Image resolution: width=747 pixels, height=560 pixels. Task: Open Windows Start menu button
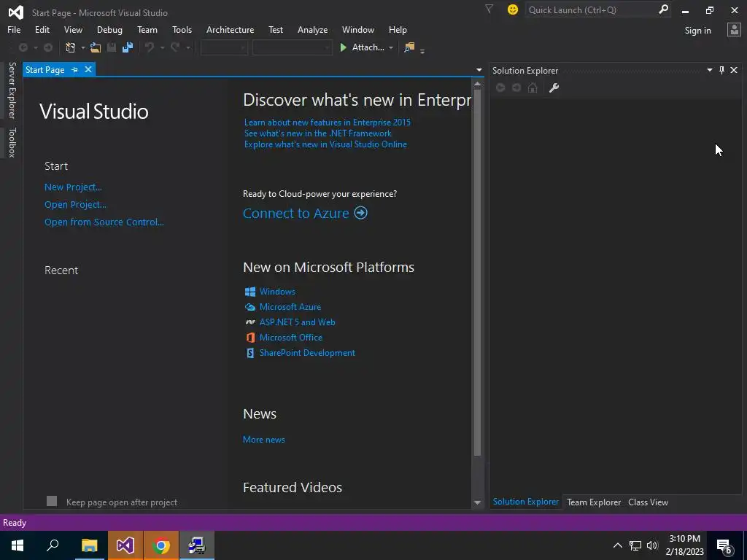[x=18, y=545]
